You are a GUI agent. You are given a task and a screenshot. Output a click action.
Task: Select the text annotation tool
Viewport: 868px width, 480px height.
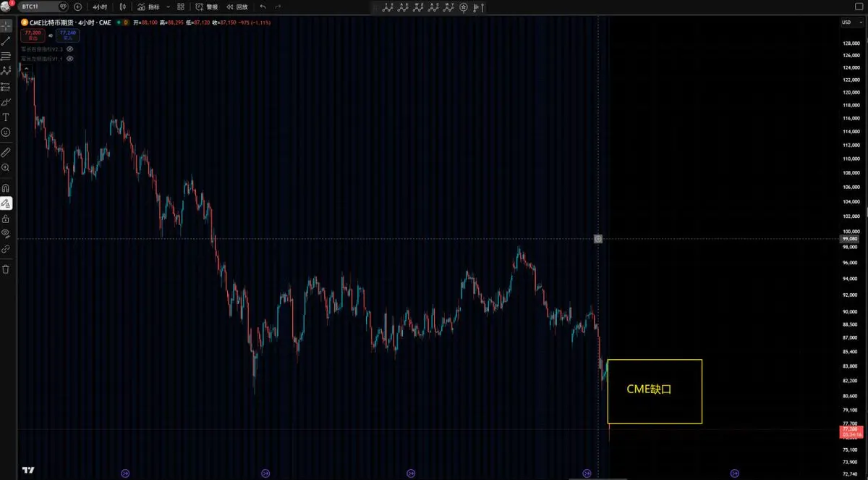click(x=6, y=117)
